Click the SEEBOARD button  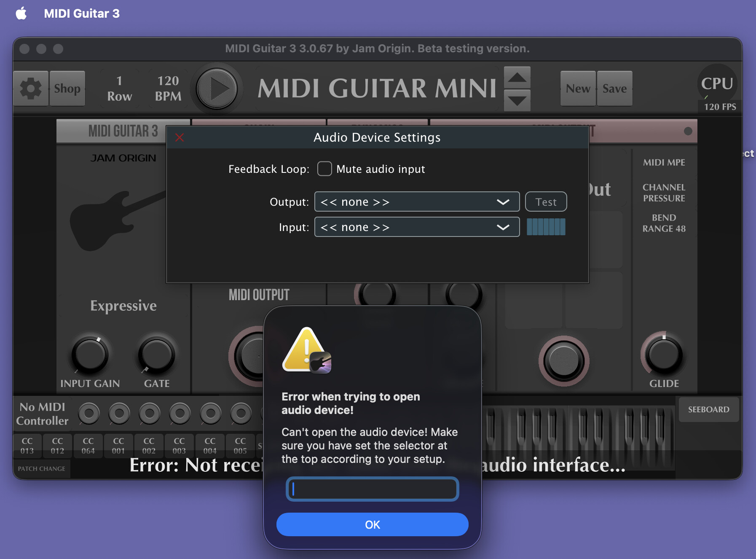coord(708,409)
